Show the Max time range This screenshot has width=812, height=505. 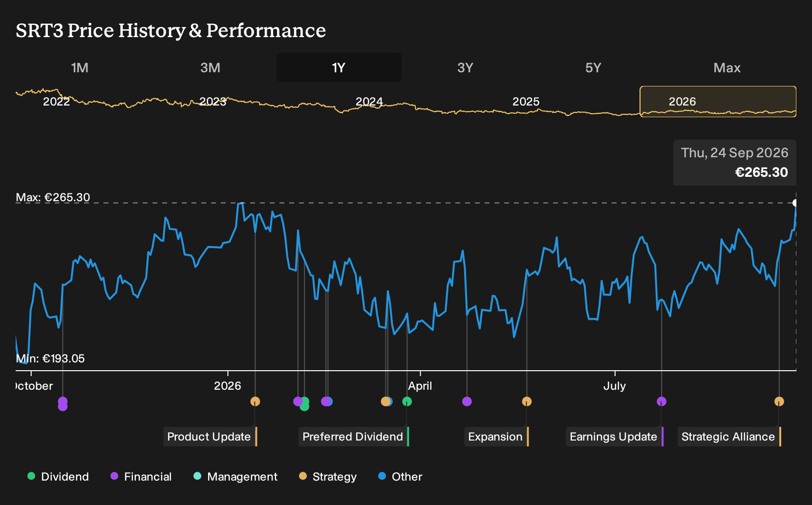click(x=727, y=67)
